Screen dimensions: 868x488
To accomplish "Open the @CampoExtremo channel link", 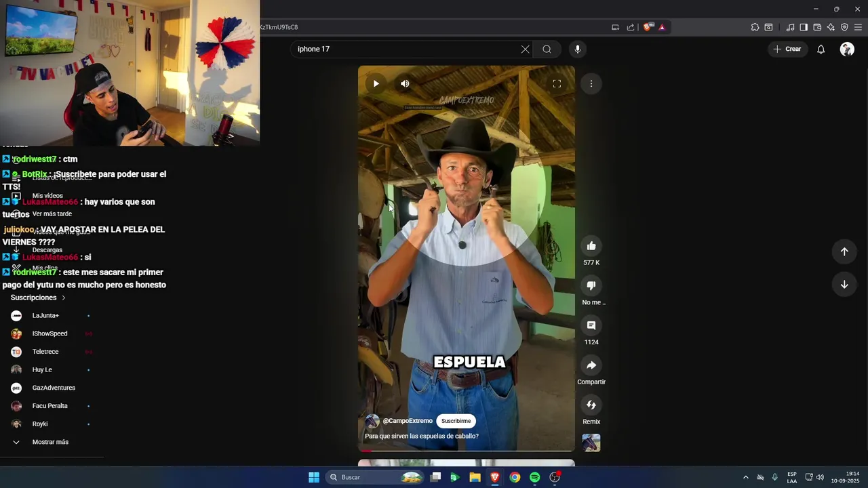I will pyautogui.click(x=408, y=421).
